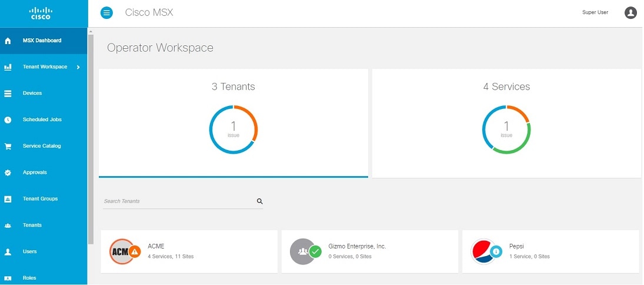644x285 pixels.
Task: Select Tenant Groups menu item
Action: [x=44, y=198]
